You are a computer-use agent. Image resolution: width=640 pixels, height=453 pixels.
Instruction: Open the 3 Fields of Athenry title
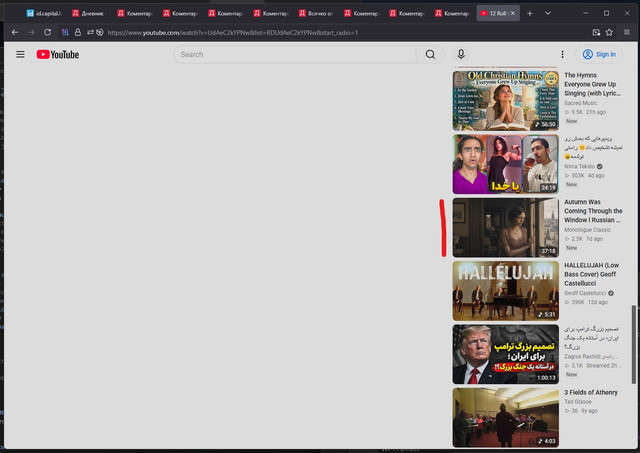pos(591,393)
